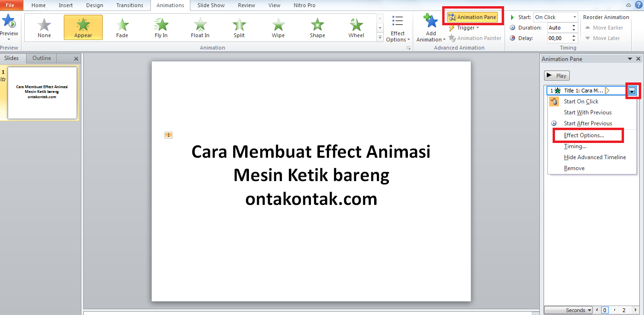Play animations in the Animation Pane

(x=557, y=76)
